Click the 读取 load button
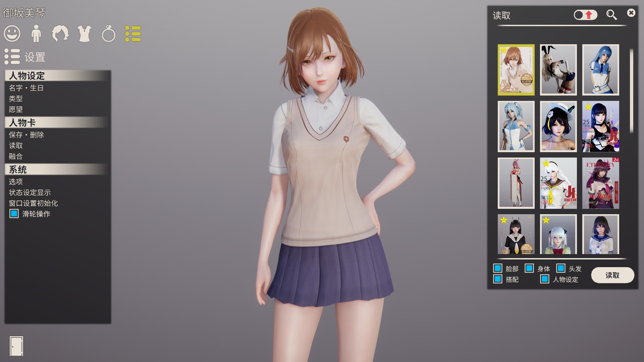The height and width of the screenshot is (362, 644). (612, 275)
